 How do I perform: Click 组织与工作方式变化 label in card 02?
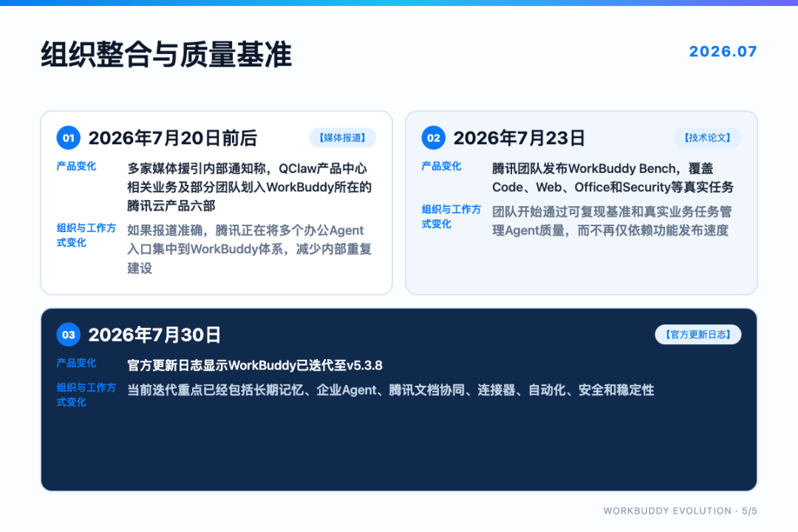pyautogui.click(x=451, y=216)
